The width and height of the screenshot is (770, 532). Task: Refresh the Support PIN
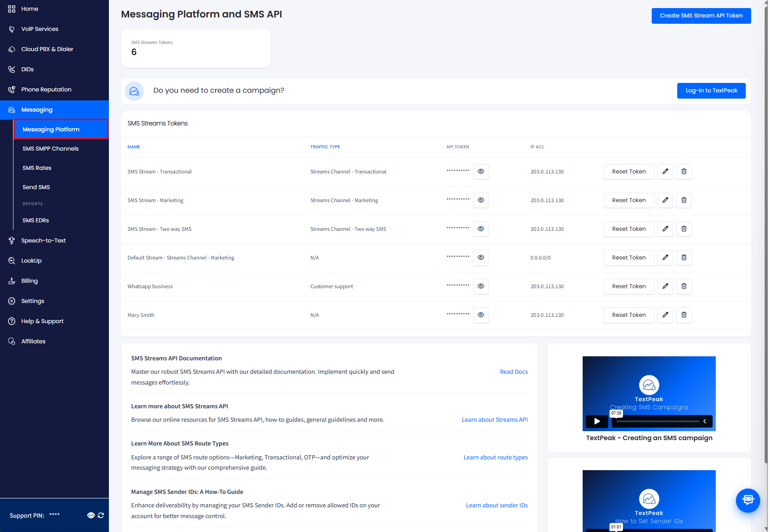[101, 515]
